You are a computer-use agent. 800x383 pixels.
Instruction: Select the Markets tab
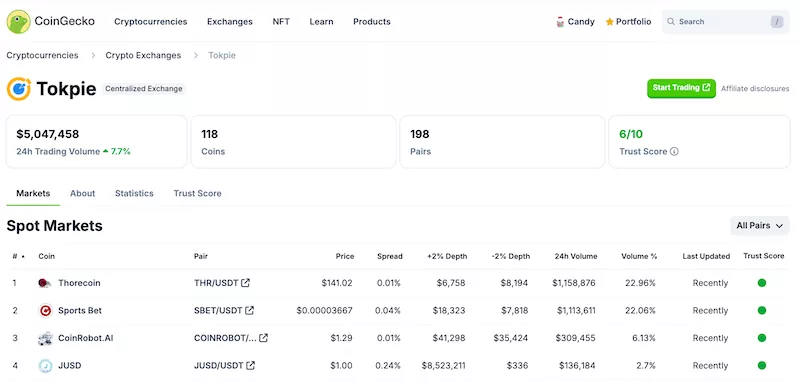(33, 194)
